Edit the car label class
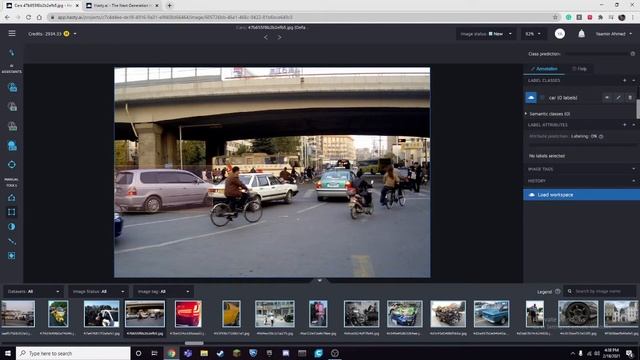Screen dimensions: 640x360 click(618, 98)
